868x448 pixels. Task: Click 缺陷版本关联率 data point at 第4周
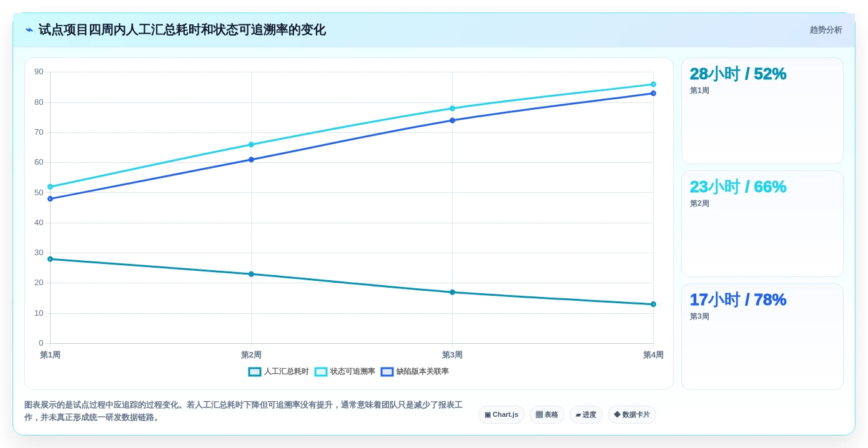654,94
